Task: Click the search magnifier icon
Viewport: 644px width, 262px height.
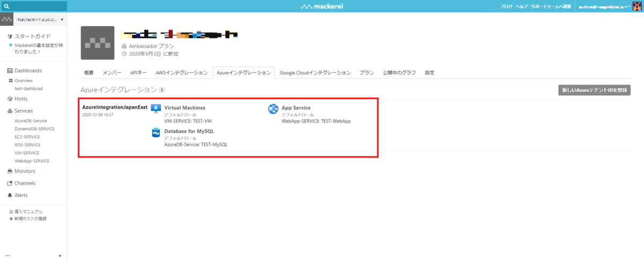Action: click(x=6, y=6)
